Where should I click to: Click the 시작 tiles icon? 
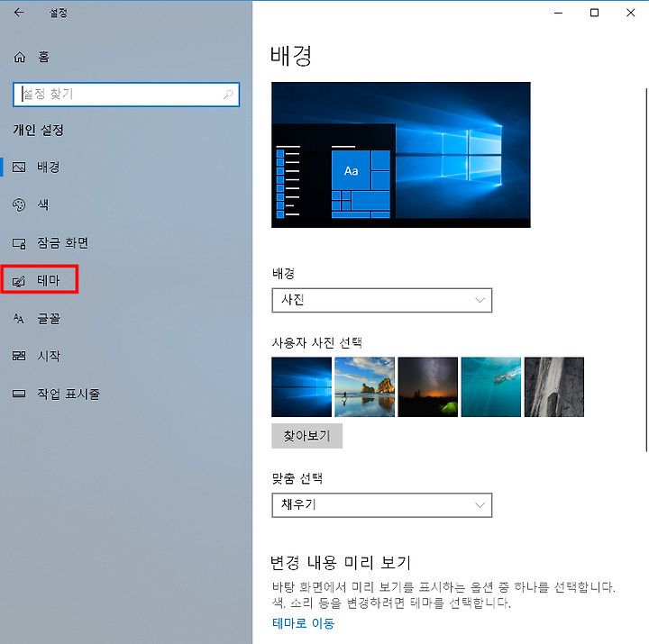pyautogui.click(x=19, y=356)
